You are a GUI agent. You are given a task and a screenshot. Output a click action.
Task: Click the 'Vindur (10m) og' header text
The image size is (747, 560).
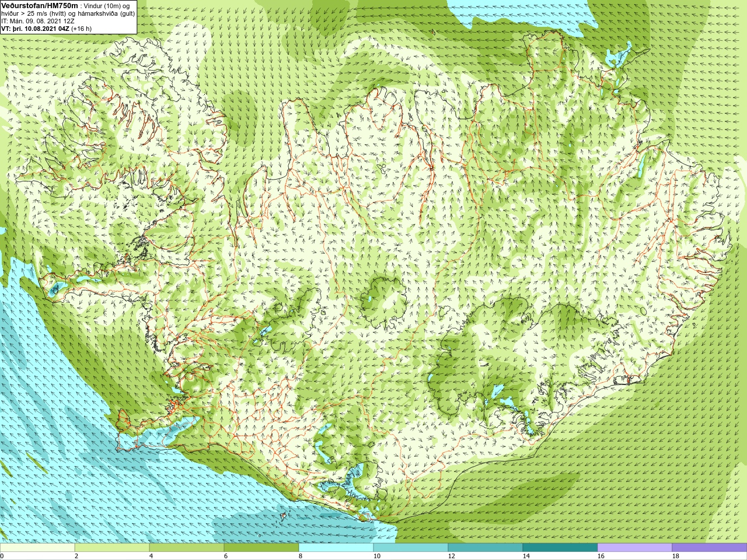107,6
